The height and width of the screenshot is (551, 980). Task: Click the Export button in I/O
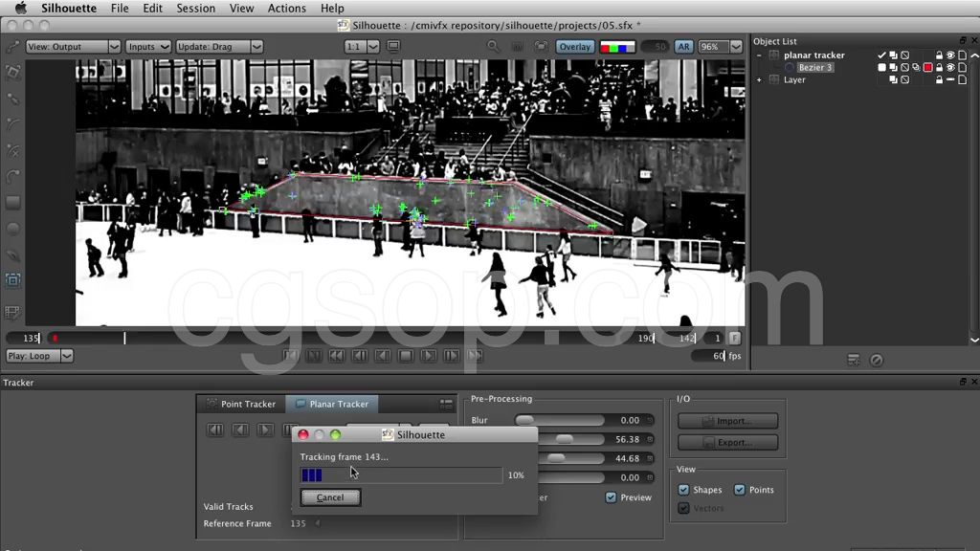point(727,442)
